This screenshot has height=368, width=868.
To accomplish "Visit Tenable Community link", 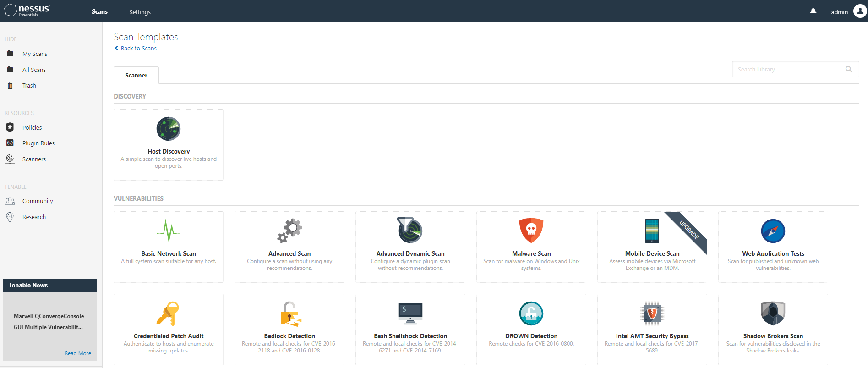I will [x=38, y=201].
